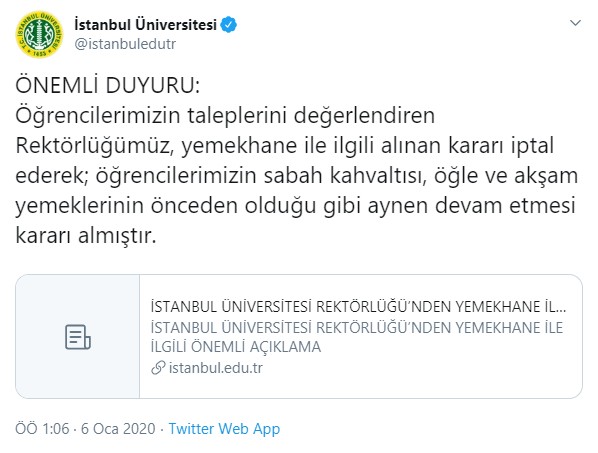Click the tweet line starting with Rektörlüğümüz
The image size is (598, 453).
click(x=285, y=146)
